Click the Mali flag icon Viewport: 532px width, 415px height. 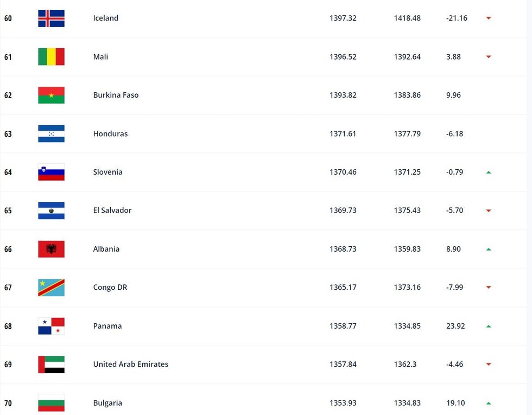pyautogui.click(x=51, y=57)
